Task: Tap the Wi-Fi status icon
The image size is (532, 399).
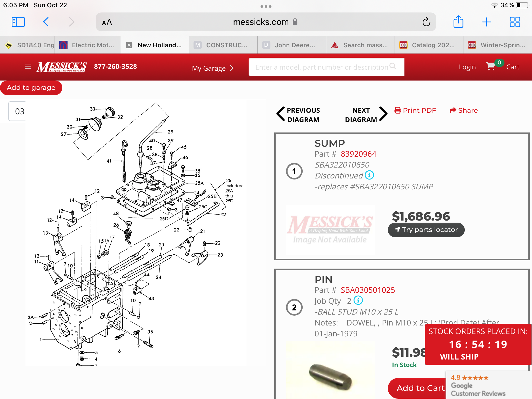Action: coord(494,5)
